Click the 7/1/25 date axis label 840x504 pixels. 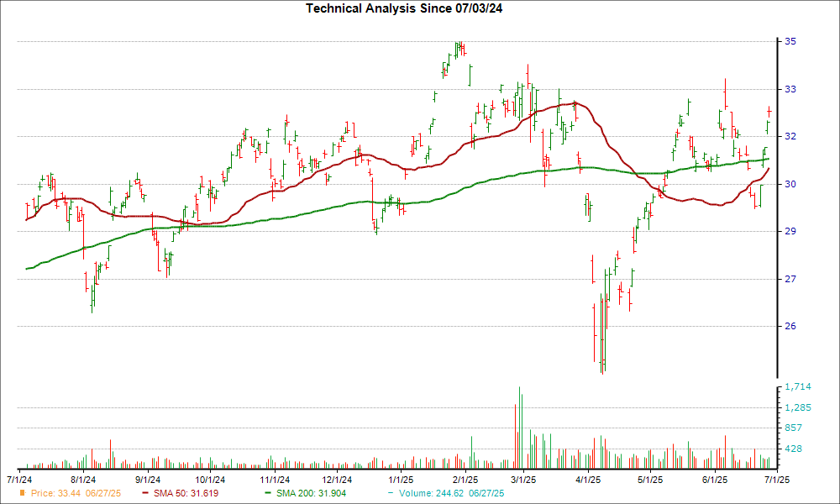(x=777, y=480)
